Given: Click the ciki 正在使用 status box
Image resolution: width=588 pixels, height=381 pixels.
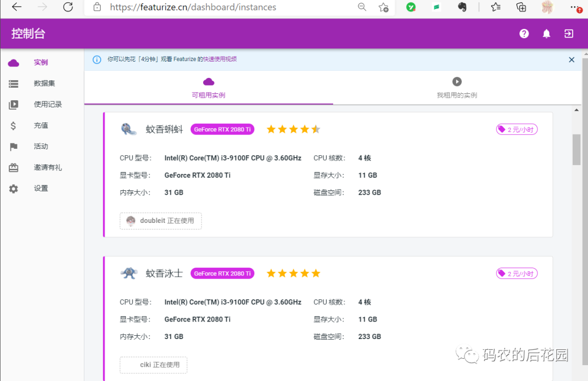Looking at the screenshot, I should (x=154, y=365).
